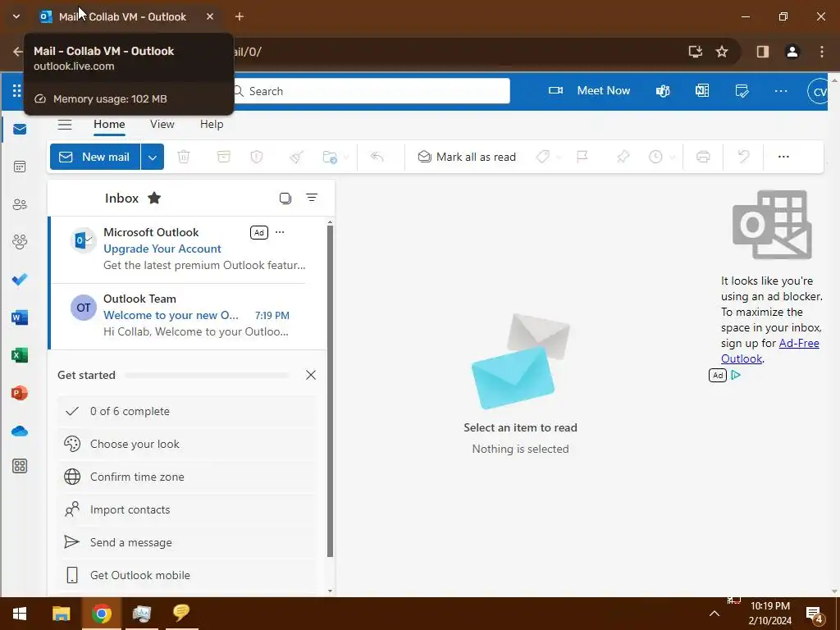Click the Select messages icon beside Inbox
The height and width of the screenshot is (630, 840).
285,199
